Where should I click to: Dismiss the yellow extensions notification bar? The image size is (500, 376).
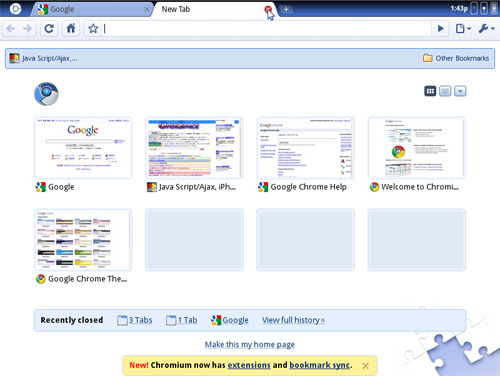pos(365,366)
